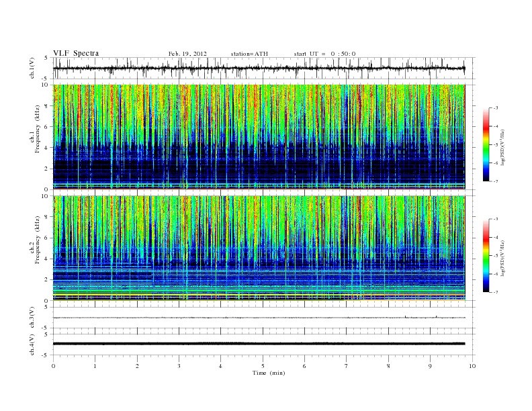Click the "ch.3(V)" axis label
532x411 pixels.
(32, 317)
